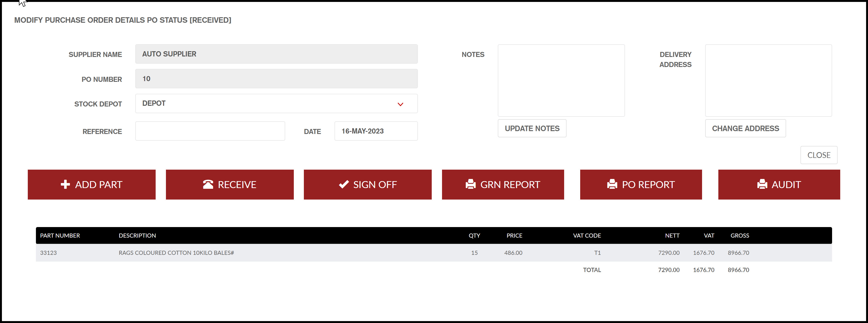Screen dimensions: 868x323
Task: Click the NETT column header
Action: 672,235
